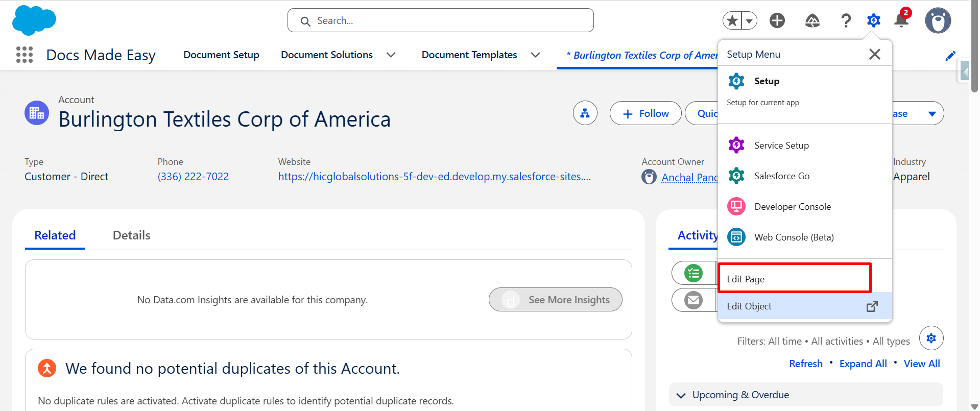Click the Email envelope icon button

point(694,300)
